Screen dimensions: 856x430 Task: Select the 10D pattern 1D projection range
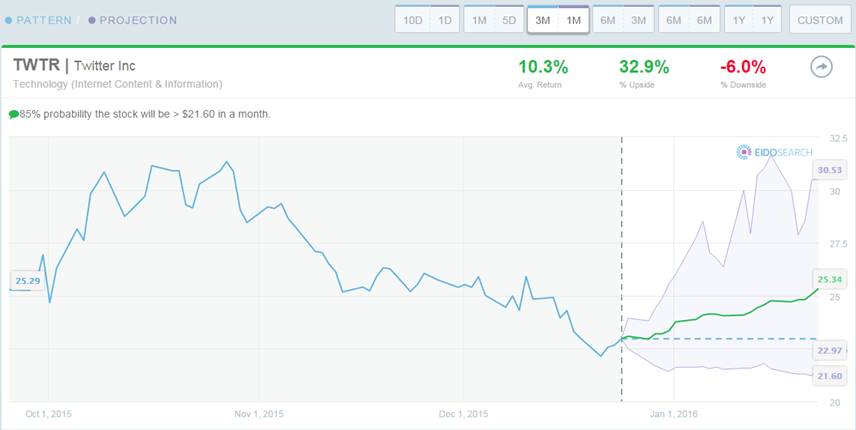pyautogui.click(x=427, y=20)
